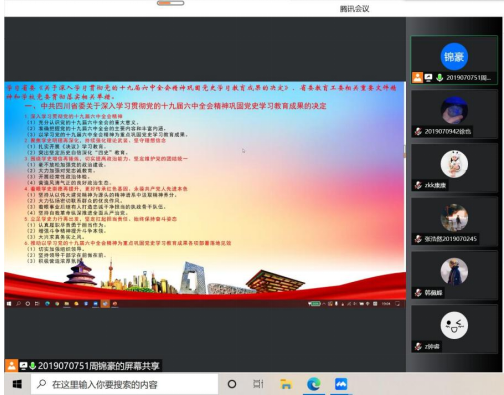Viewport: 504px width, 395px height.
Task: Select the blue 锦豪 avatar circle
Action: (454, 57)
